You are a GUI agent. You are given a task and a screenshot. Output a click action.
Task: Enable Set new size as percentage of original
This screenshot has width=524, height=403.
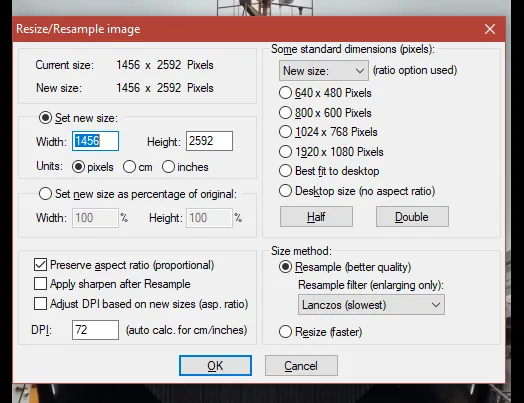[45, 194]
